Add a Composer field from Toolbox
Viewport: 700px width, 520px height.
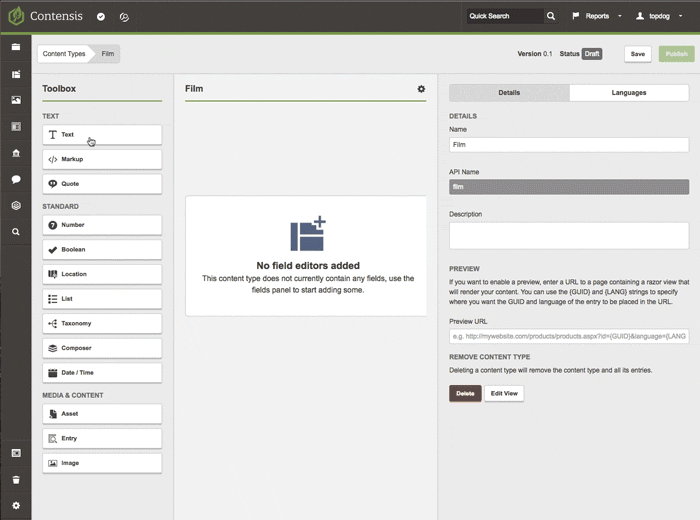pos(102,348)
